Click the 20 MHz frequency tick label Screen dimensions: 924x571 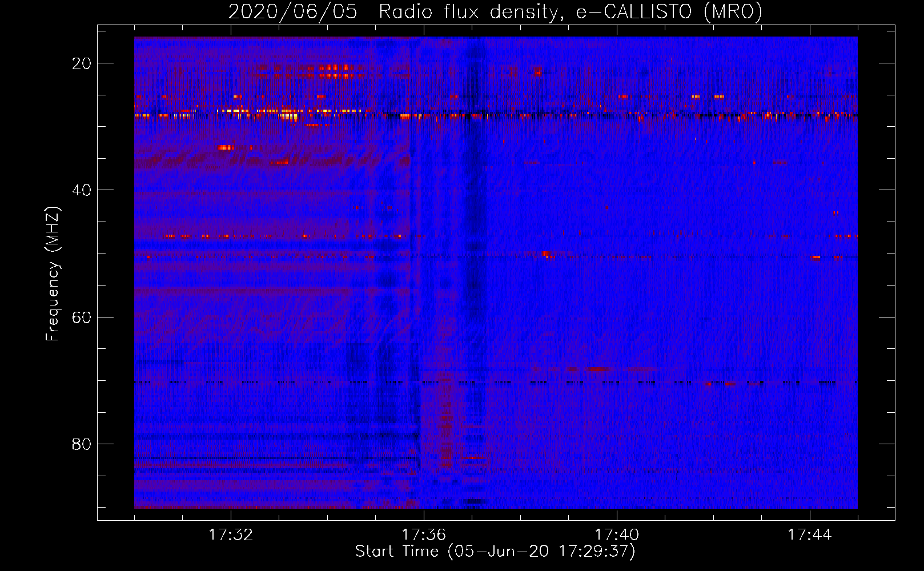pyautogui.click(x=82, y=63)
